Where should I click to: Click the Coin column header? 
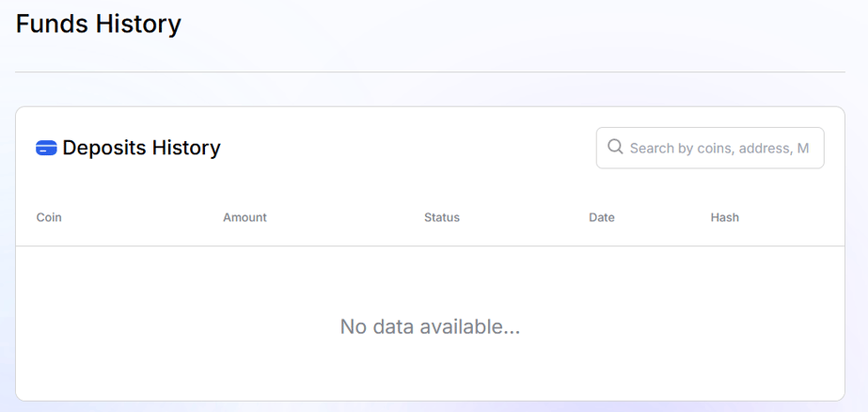49,217
